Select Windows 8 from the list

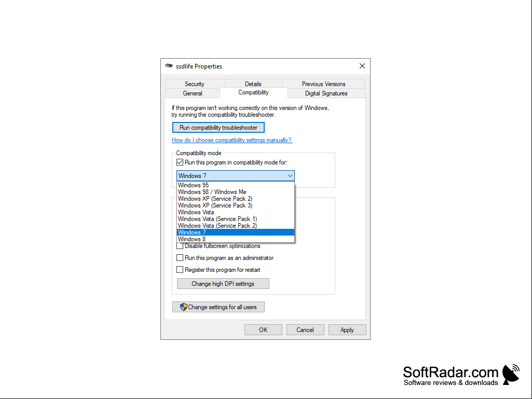[x=236, y=239]
